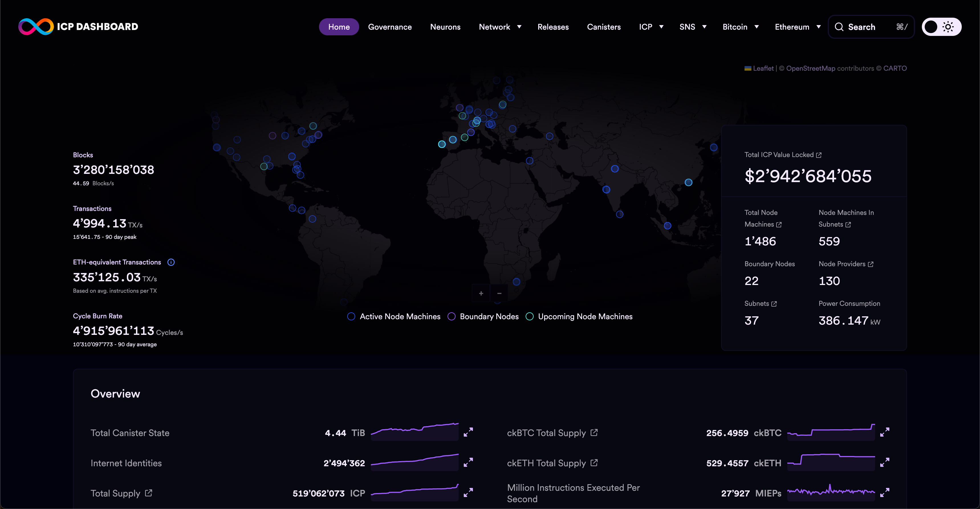The image size is (980, 509).
Task: Click the Search input field
Action: point(871,27)
